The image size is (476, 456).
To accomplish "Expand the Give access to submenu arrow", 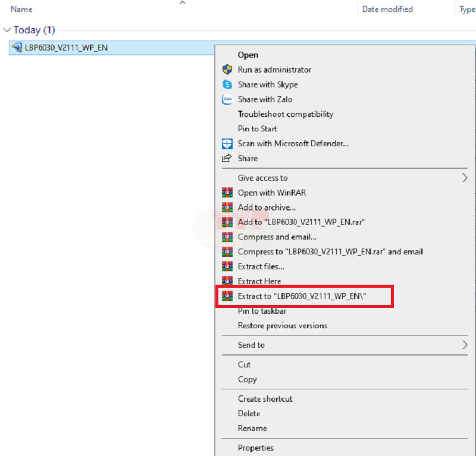I will tap(465, 178).
